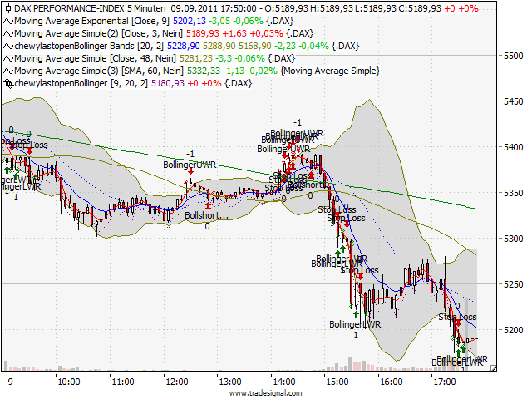Viewport: 532px width, 399px height.
Task: Click the corner icon at the chart's bottom-right
Action: pyautogui.click(x=494, y=367)
